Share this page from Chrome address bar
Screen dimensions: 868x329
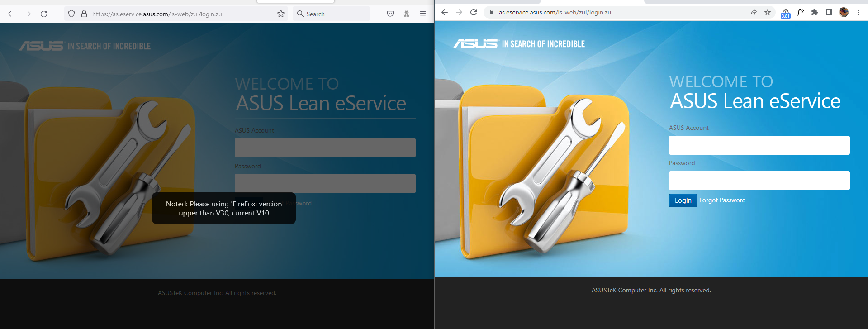(753, 12)
